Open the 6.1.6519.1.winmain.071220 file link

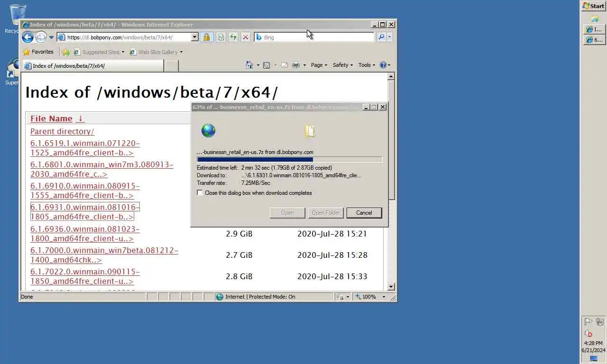(x=85, y=148)
